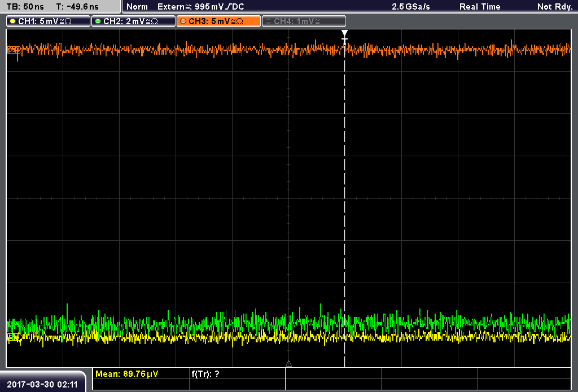Click the 2.5 GSa/s sample rate readout
This screenshot has width=578, height=392.
tap(411, 7)
